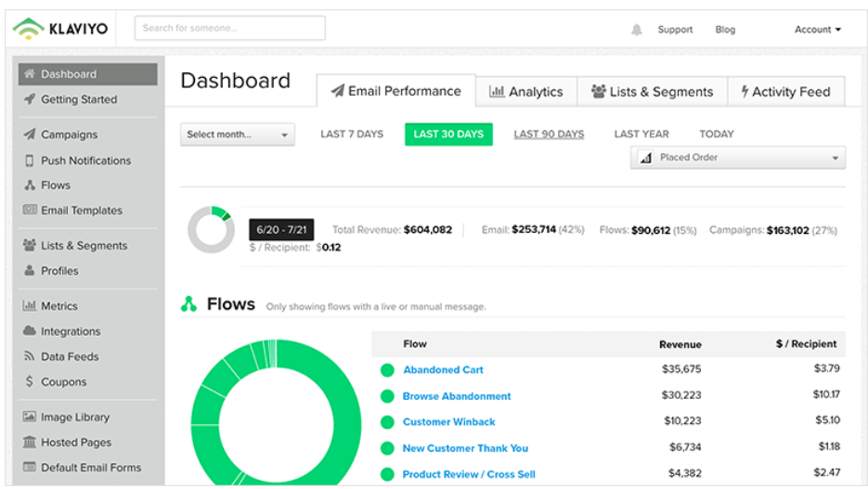Click the Integrations cloud icon
This screenshot has height=489, width=868.
click(x=30, y=330)
